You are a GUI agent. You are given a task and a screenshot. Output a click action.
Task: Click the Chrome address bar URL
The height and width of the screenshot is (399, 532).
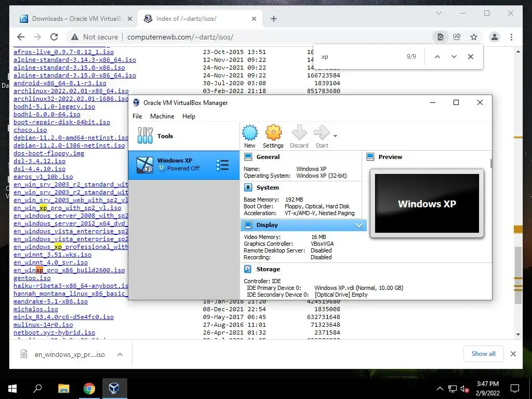180,37
